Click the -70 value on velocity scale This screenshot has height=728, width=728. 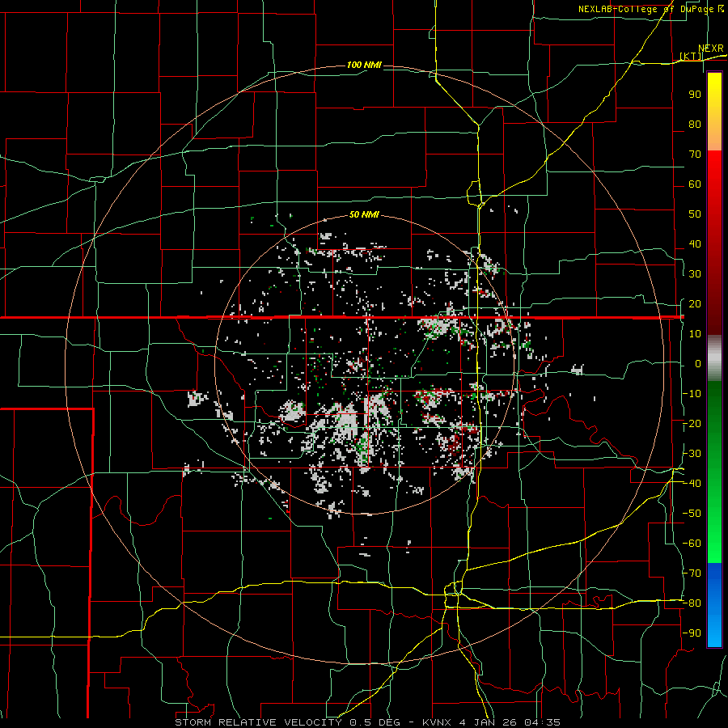coord(692,574)
